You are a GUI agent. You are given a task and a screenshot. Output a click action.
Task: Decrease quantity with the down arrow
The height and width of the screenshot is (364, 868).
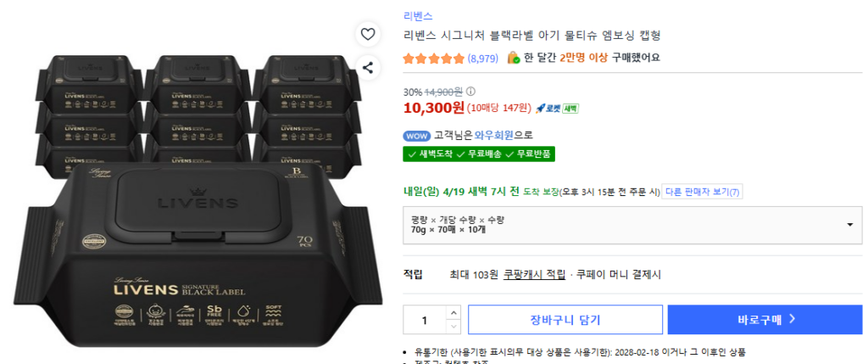tap(453, 327)
